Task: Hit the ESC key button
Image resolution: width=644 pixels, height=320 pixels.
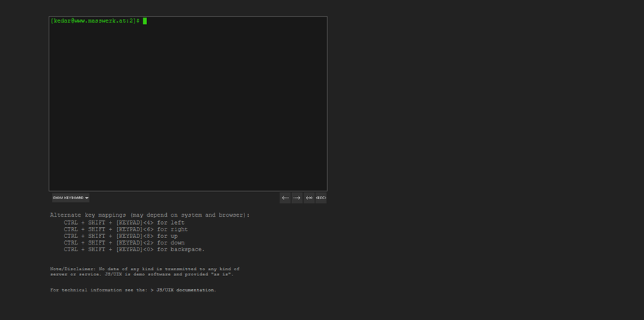Action: point(321,198)
